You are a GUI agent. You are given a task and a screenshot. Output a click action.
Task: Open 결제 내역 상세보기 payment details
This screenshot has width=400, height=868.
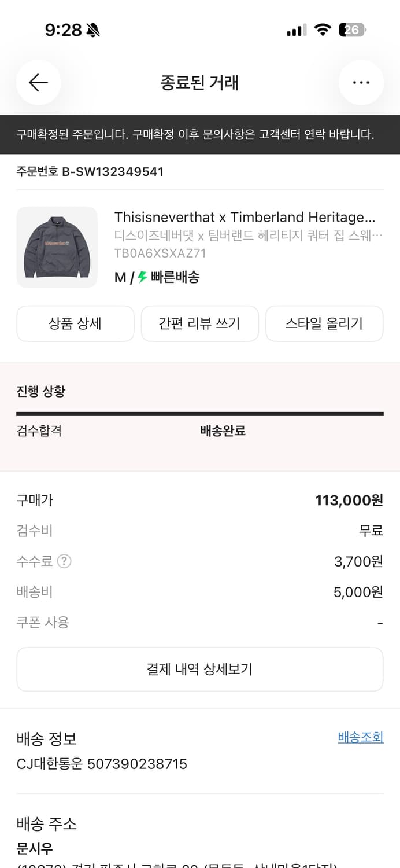pos(199,669)
